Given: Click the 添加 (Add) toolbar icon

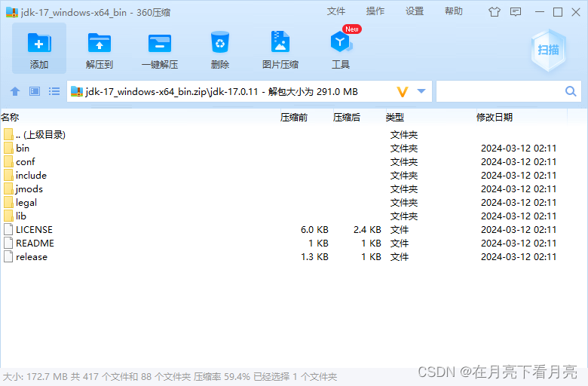Looking at the screenshot, I should click(x=39, y=43).
